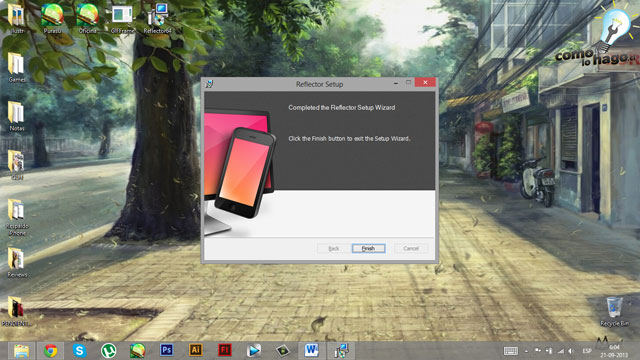This screenshot has height=360, width=640.
Task: Select the desktop icon left of Oficina
Action: coord(52,18)
